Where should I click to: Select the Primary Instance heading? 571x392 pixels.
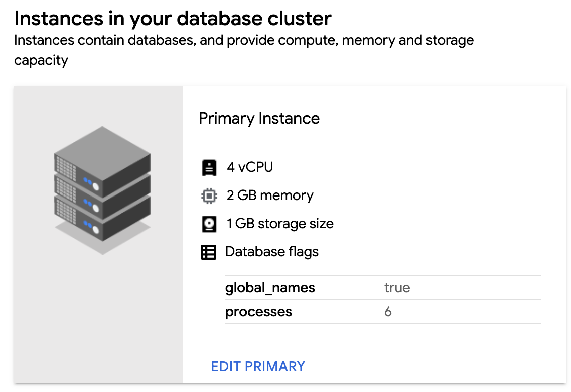click(x=259, y=118)
